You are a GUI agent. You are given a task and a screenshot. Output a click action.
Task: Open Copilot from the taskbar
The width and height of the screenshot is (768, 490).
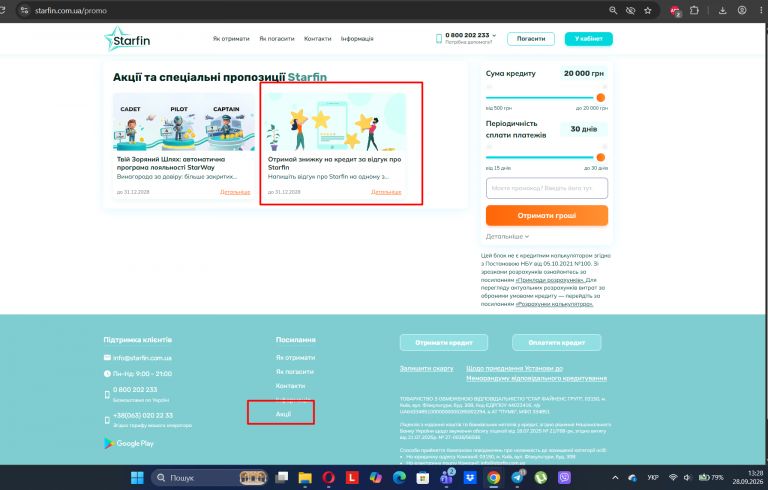click(376, 477)
